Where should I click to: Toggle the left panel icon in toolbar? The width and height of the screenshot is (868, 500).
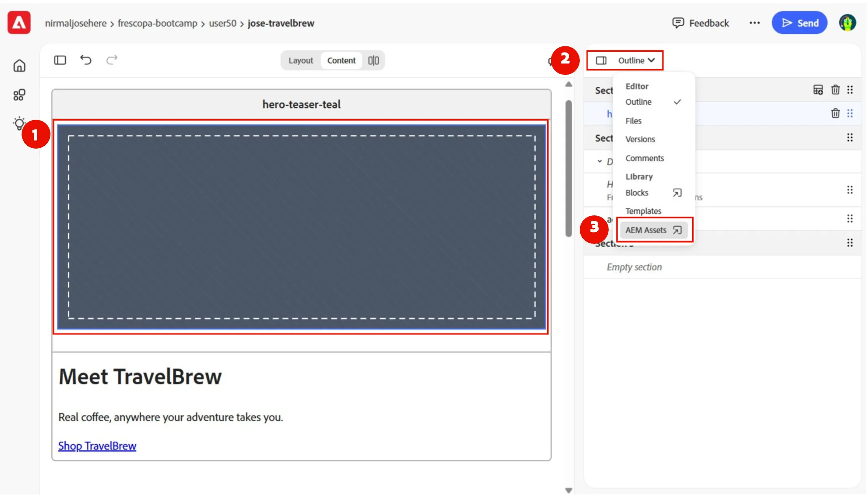coord(60,60)
